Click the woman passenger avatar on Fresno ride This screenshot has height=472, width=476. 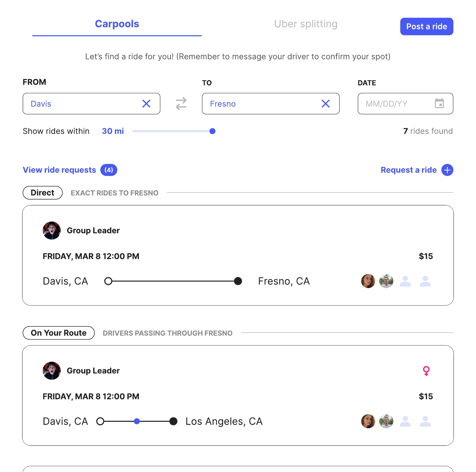tap(368, 281)
